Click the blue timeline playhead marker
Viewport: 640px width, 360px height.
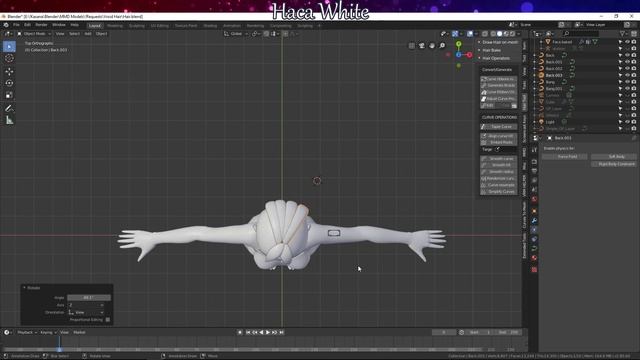60,349
